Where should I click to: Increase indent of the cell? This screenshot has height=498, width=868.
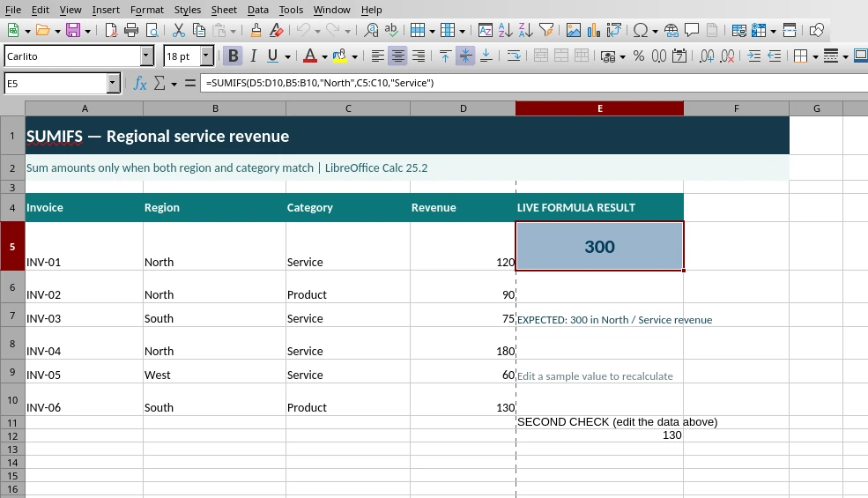tap(754, 56)
